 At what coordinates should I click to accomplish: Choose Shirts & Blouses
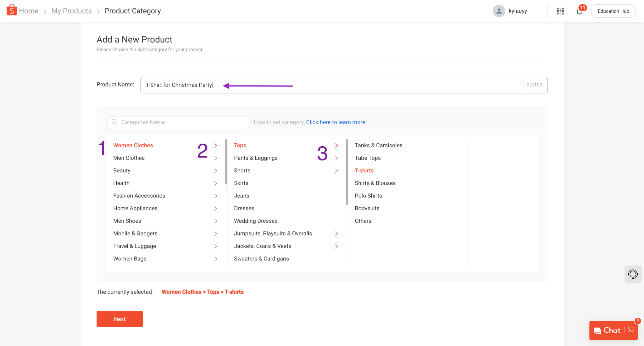point(375,183)
